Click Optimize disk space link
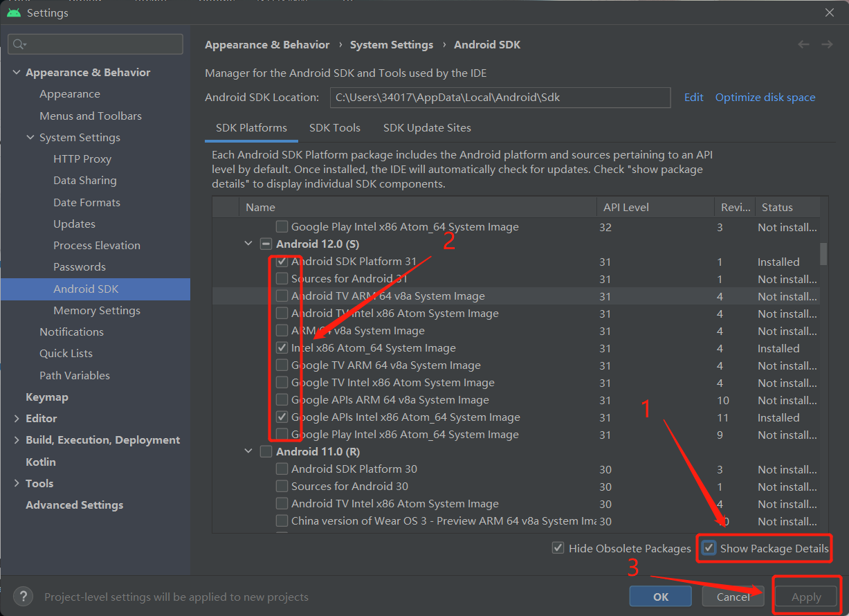Screen dimensions: 849x616 click(765, 98)
